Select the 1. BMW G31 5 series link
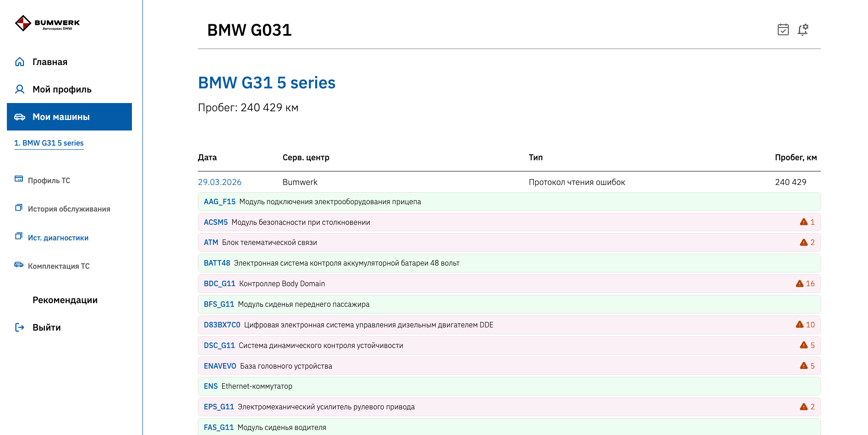This screenshot has width=868, height=435. click(x=49, y=143)
